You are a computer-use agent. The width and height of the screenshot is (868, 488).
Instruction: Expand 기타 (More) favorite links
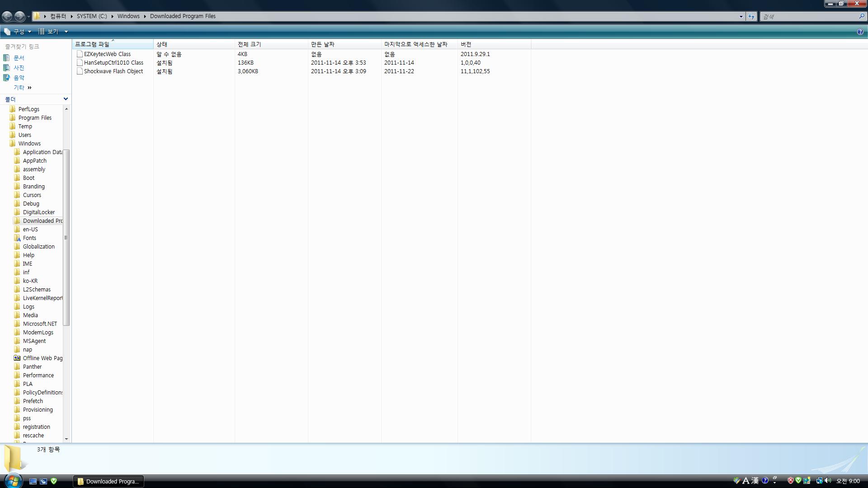pos(23,88)
